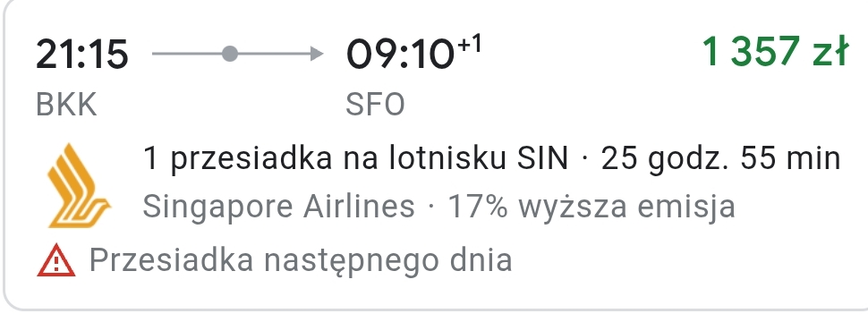Click the 21:15 departure time

[x=82, y=55]
